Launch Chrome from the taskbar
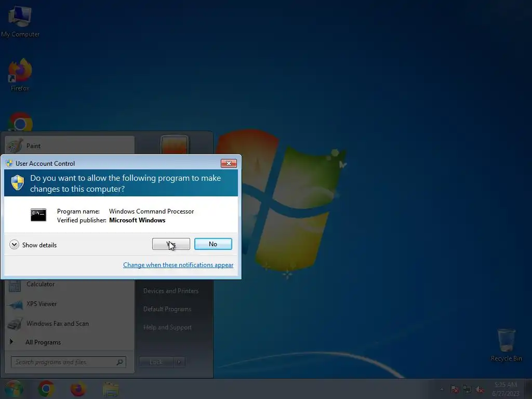Screen dimensions: 532x399 [x=46, y=389]
